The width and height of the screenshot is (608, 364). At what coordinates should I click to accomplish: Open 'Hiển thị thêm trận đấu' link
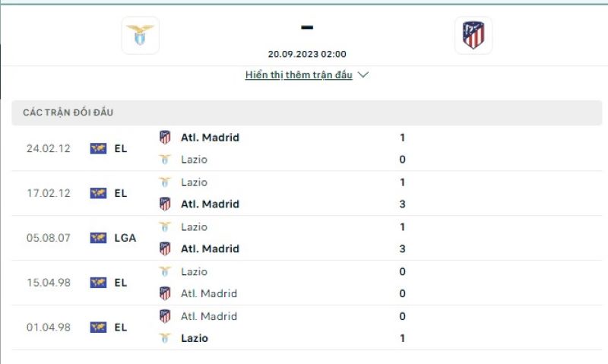coord(299,75)
